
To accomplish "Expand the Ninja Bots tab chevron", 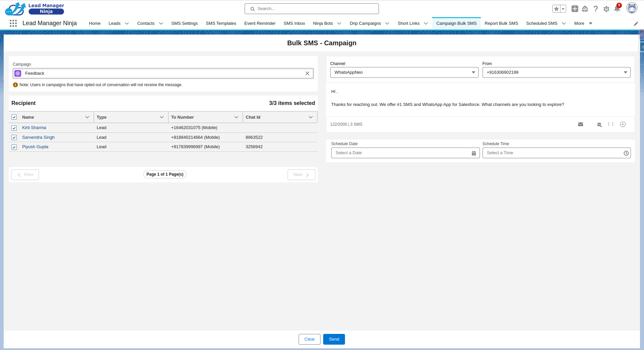I will tap(339, 23).
